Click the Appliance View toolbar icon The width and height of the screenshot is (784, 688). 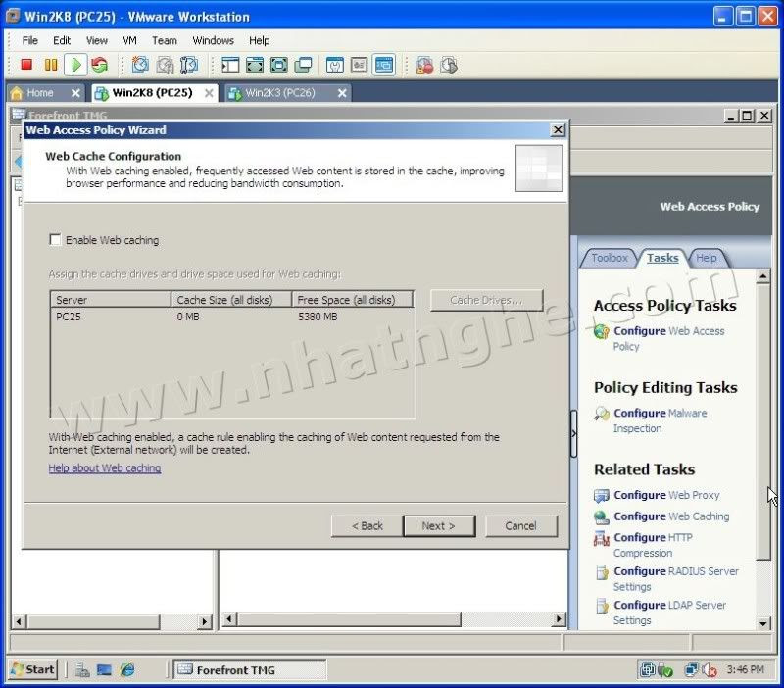359,65
